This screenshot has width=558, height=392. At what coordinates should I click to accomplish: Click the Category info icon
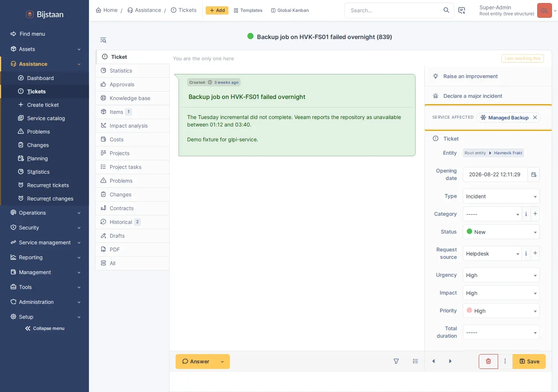[526, 214]
